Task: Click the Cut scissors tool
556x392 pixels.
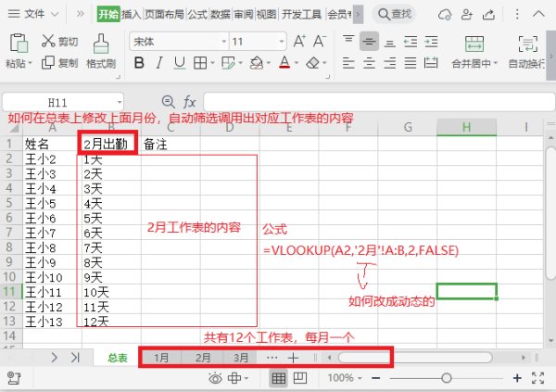Action: [59, 41]
